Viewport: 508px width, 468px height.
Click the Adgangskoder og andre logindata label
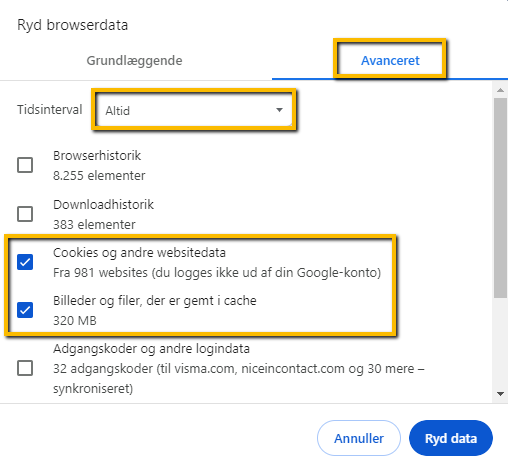pyautogui.click(x=151, y=349)
